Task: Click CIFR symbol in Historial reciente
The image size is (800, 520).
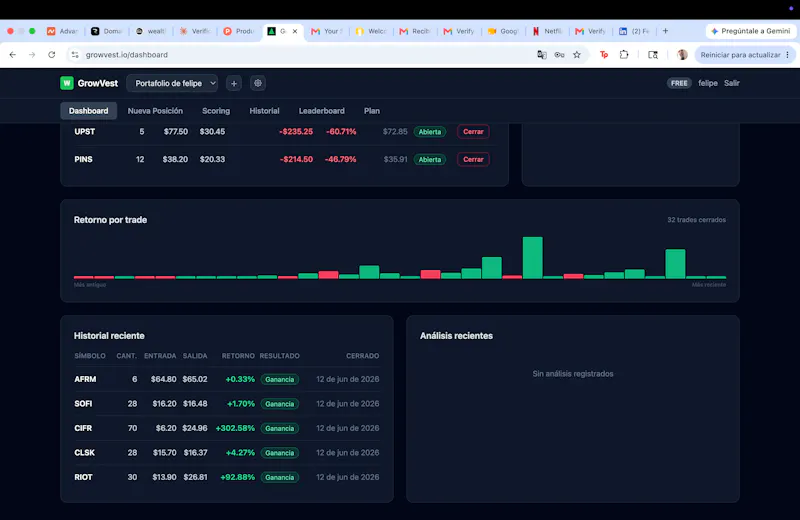Action: 83,428
